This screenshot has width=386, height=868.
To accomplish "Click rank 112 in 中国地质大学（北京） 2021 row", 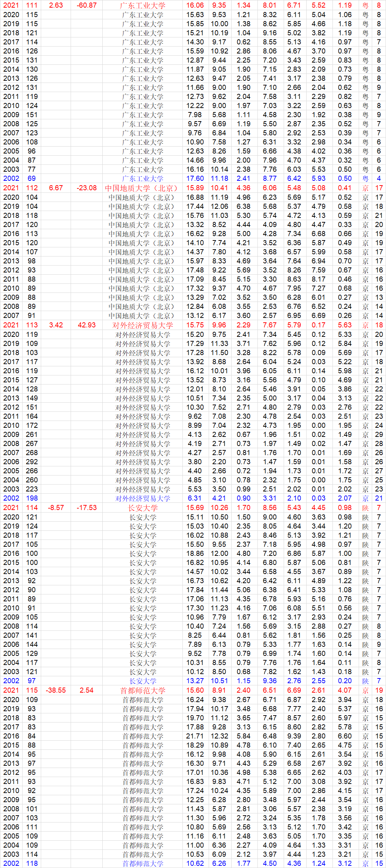I will 32,188.
